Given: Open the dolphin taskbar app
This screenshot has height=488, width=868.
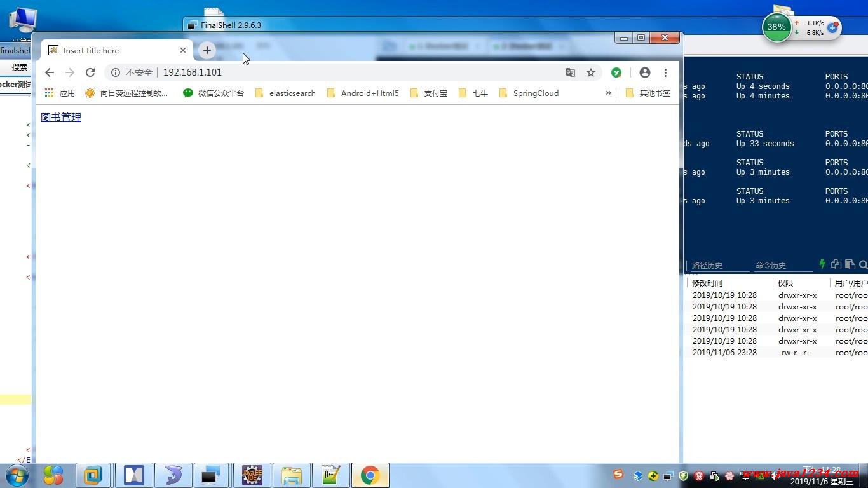Looking at the screenshot, I should [173, 475].
